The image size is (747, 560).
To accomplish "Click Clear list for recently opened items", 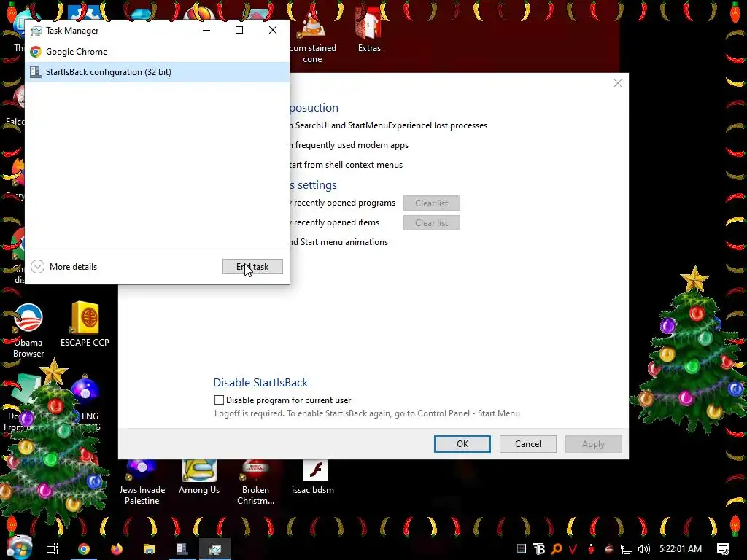I will click(432, 223).
